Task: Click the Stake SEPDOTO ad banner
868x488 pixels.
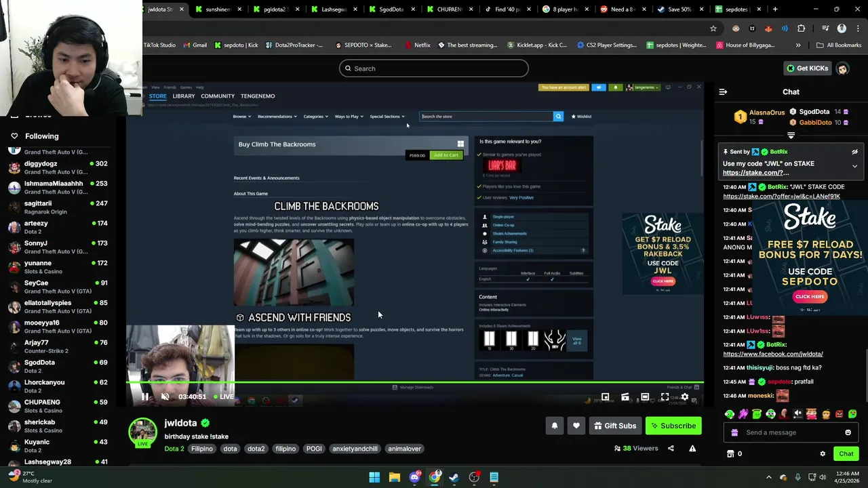Action: [810, 259]
